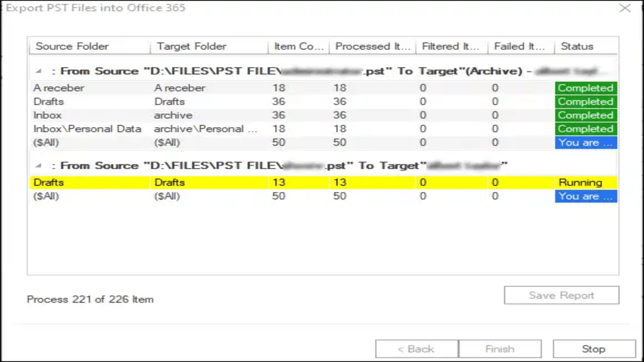Close the Export PST Files dialog
This screenshot has height=362, width=644.
tap(625, 8)
